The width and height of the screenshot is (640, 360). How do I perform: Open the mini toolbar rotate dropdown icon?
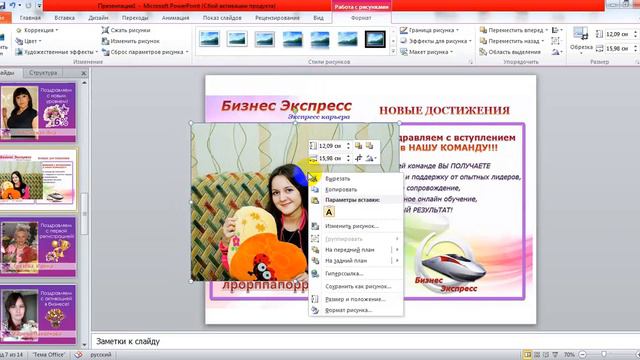371,158
